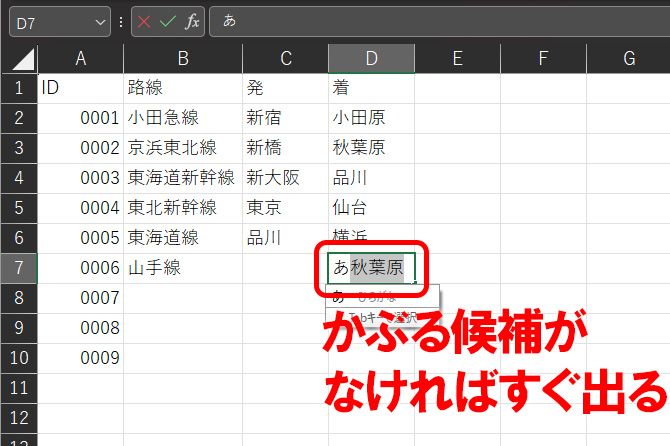Select row 10 header
Viewport: 670px width, 446px height.
(x=19, y=358)
